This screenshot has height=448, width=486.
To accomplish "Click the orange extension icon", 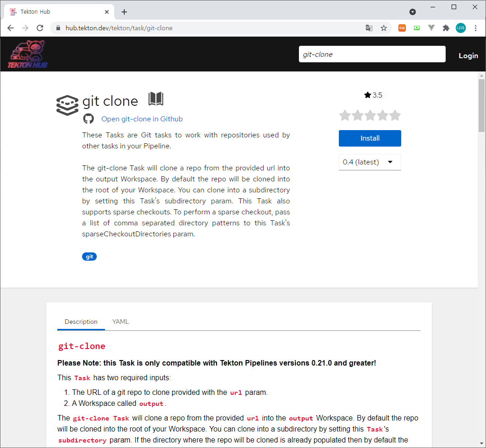I will pyautogui.click(x=402, y=28).
